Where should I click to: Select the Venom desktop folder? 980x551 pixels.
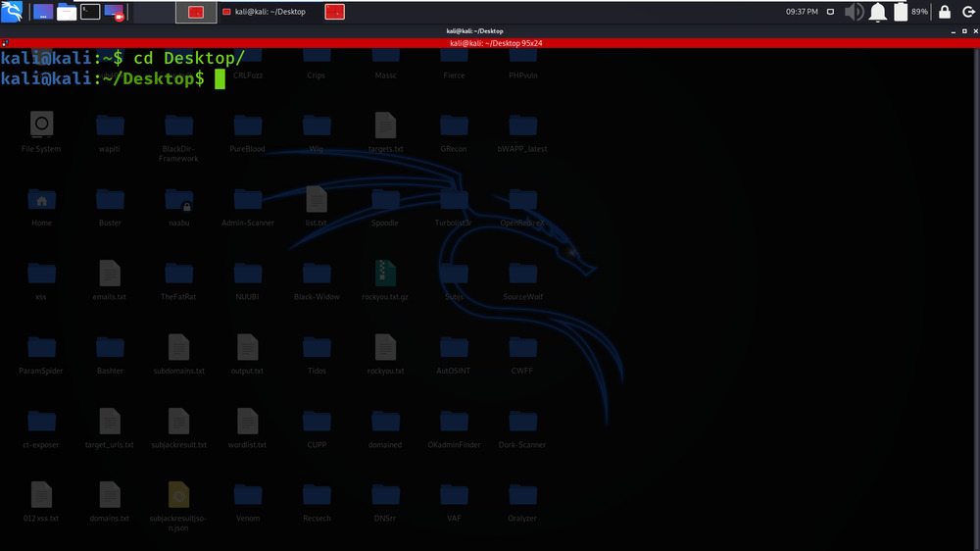(x=248, y=502)
